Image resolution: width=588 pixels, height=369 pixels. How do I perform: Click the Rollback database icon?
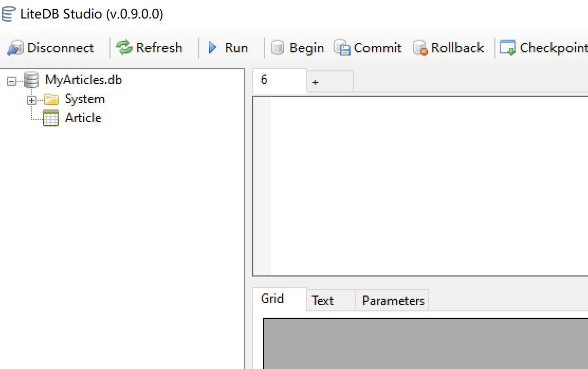[x=420, y=48]
